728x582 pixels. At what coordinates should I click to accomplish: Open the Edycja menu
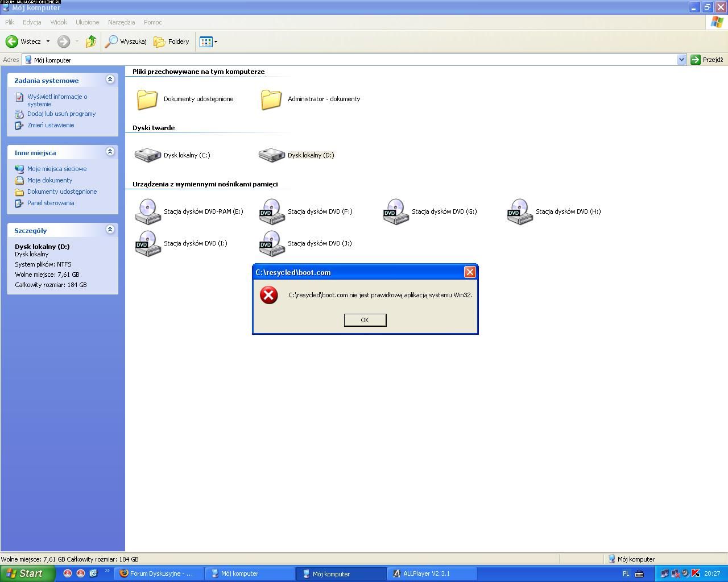[32, 22]
